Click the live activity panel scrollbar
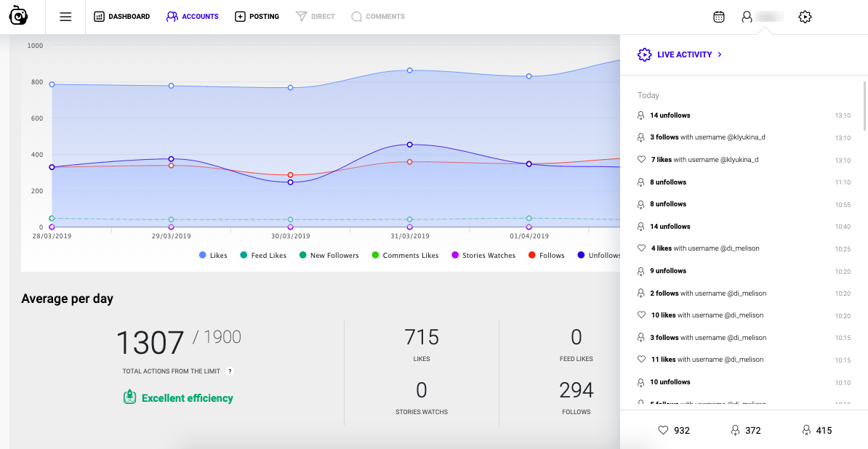868x449 pixels. click(864, 106)
